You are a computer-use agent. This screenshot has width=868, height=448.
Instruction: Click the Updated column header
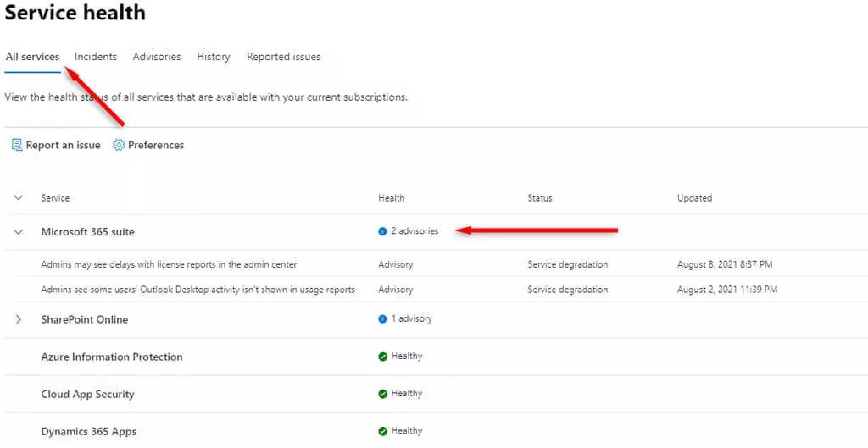point(695,198)
